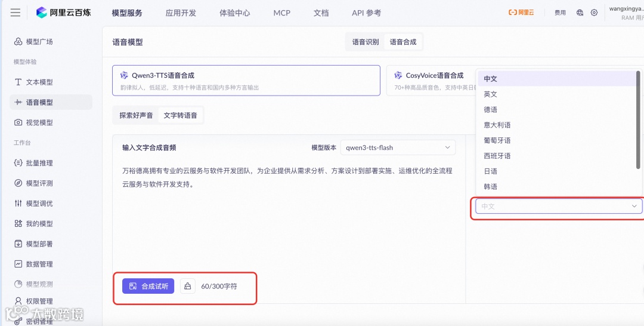Image resolution: width=644 pixels, height=326 pixels.
Task: Choose 英文 in the language list
Action: [556, 94]
